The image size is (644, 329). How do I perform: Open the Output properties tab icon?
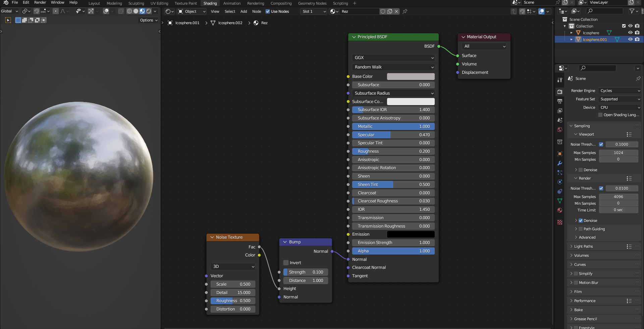point(559,101)
